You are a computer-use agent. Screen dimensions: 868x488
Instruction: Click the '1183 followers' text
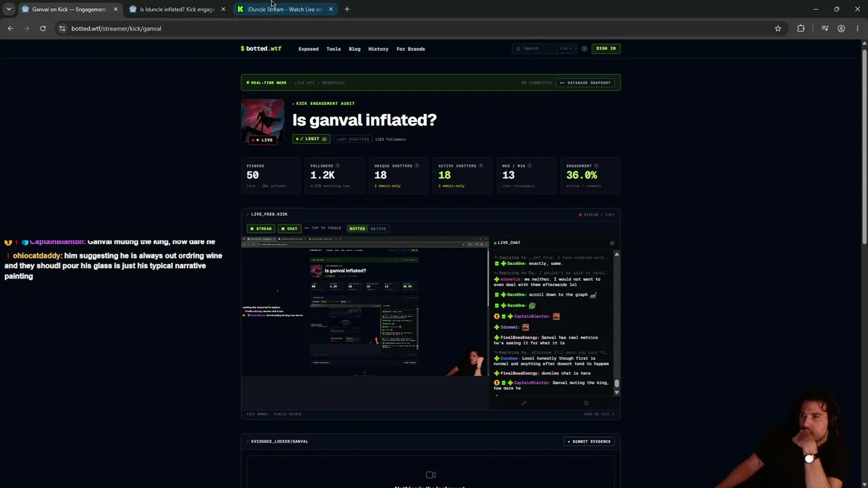391,139
